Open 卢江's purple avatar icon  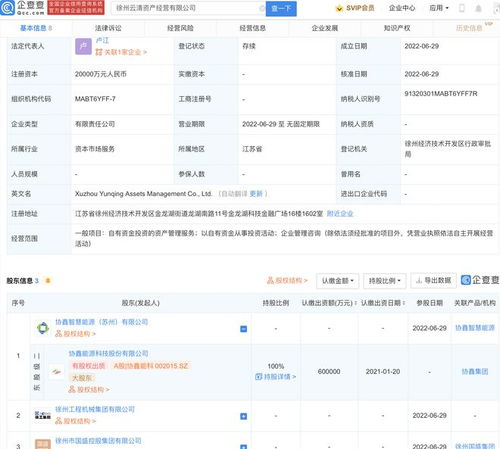[83, 47]
